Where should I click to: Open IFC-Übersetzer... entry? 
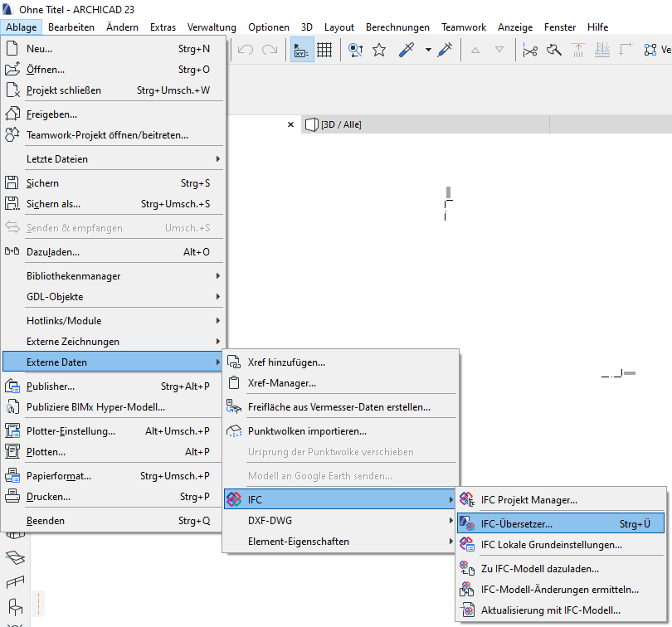tap(561, 523)
